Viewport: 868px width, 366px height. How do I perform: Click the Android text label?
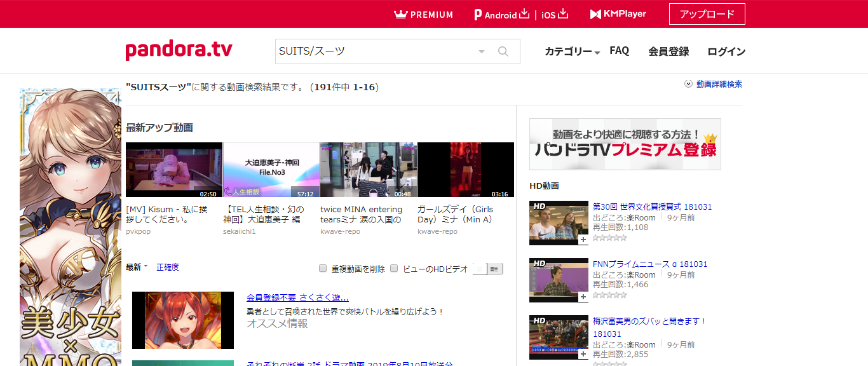click(501, 15)
